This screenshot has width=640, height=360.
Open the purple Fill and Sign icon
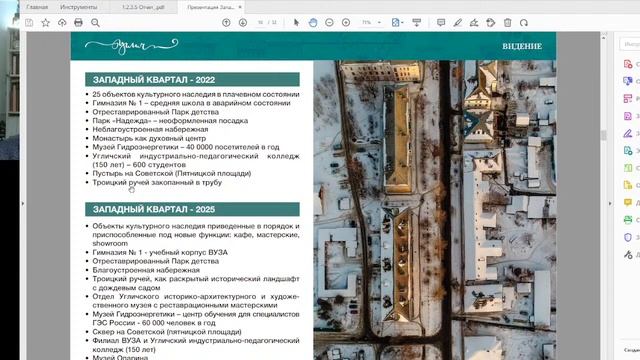click(x=628, y=133)
